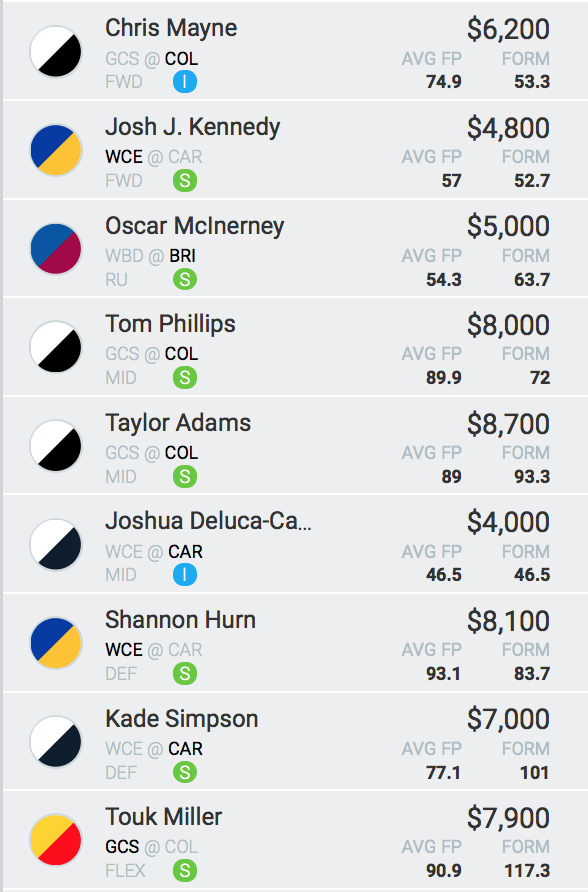Open Shannon Hurn player name link
This screenshot has width=588, height=892.
[x=180, y=620]
